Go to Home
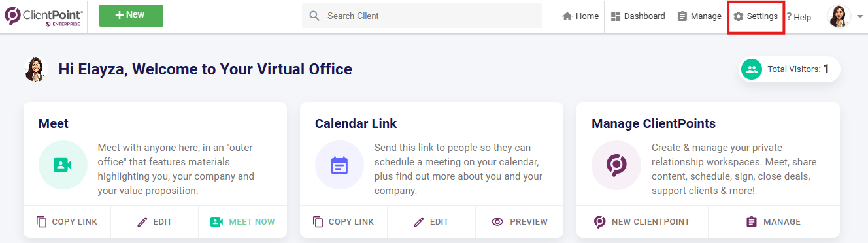The image size is (868, 243). click(580, 16)
